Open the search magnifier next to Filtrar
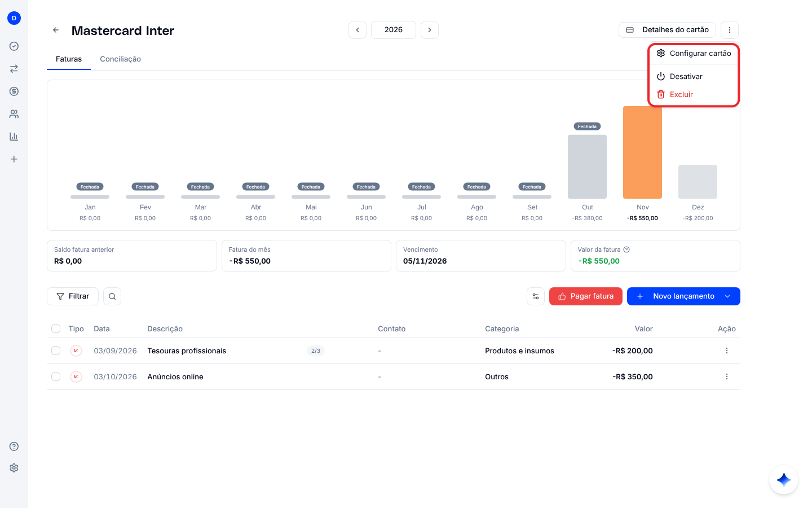812x508 pixels. (112, 296)
